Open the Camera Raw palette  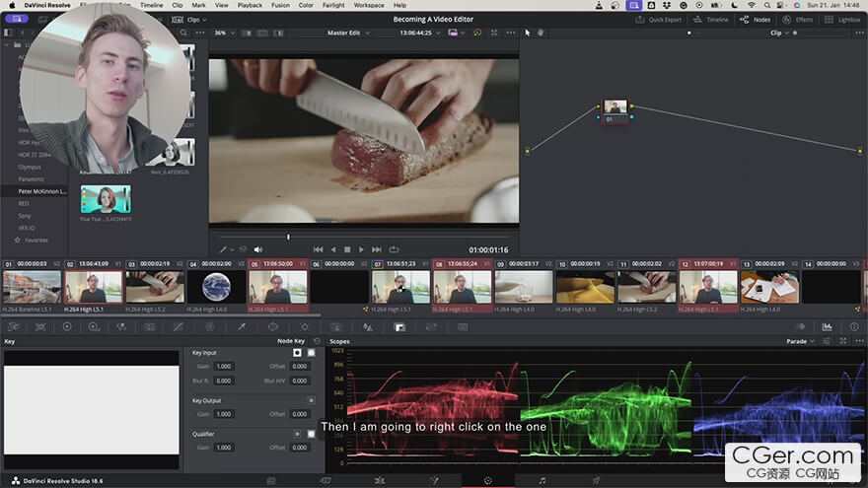pos(13,327)
